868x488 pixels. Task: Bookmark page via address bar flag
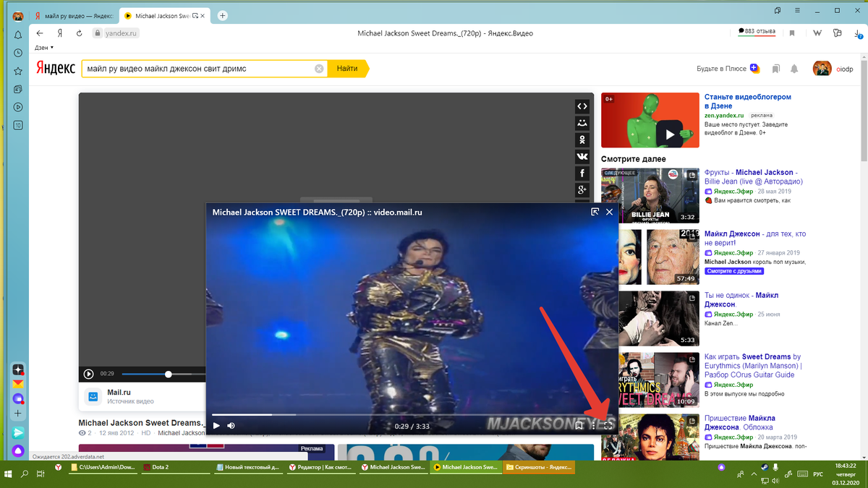tap(792, 33)
